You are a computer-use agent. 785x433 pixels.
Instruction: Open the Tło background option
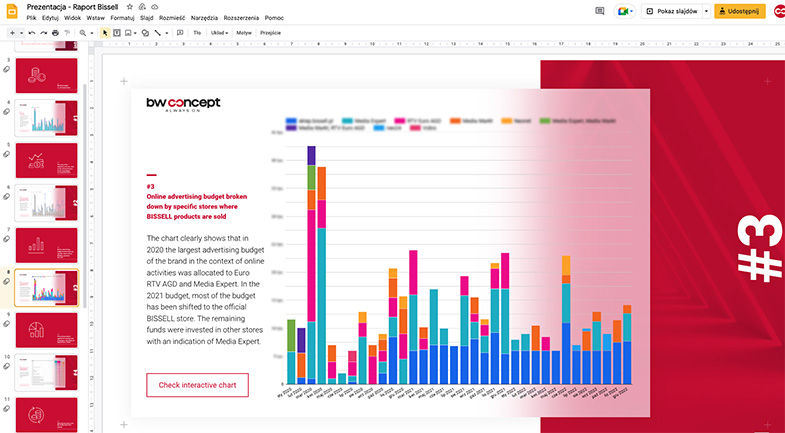pyautogui.click(x=197, y=33)
